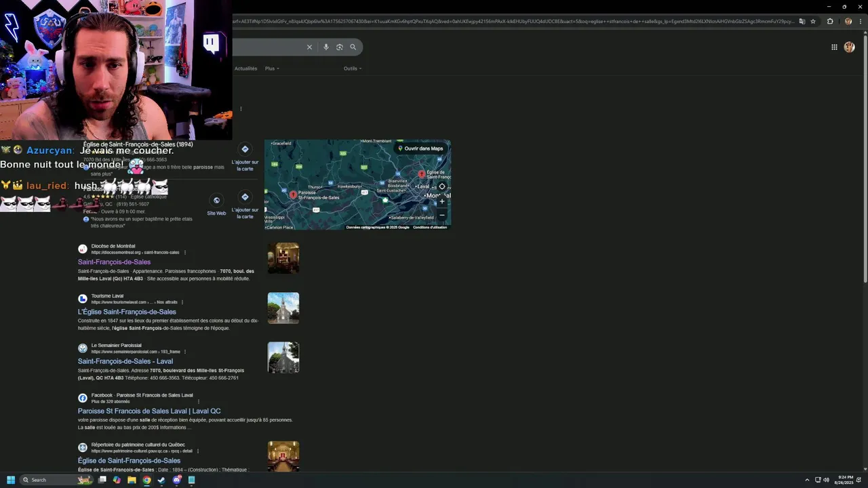This screenshot has width=868, height=488.
Task: Add the second paroisse listing to the map
Action: coord(245,205)
